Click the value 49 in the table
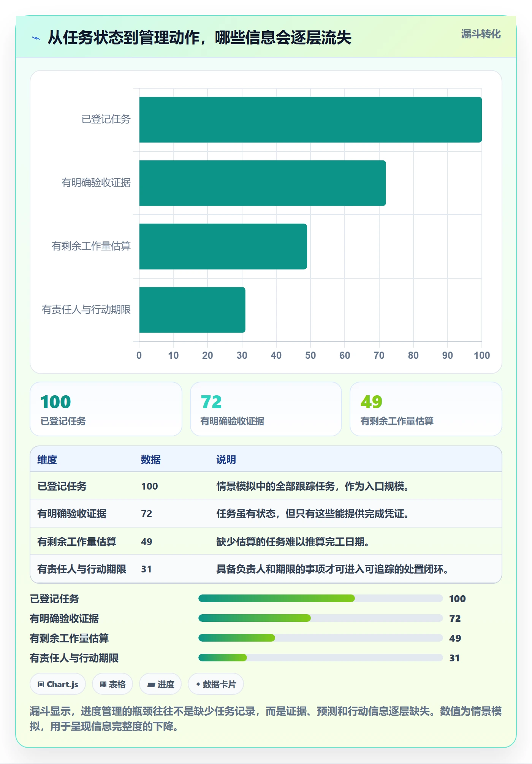Image resolution: width=532 pixels, height=764 pixels. click(x=146, y=542)
